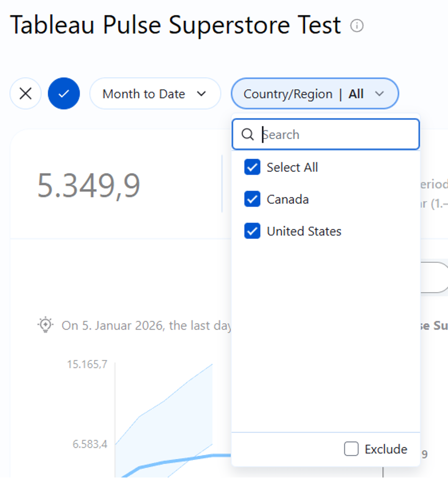Screen dimensions: 448x478
Task: Enable the Exclude checkbox
Action: 351,449
